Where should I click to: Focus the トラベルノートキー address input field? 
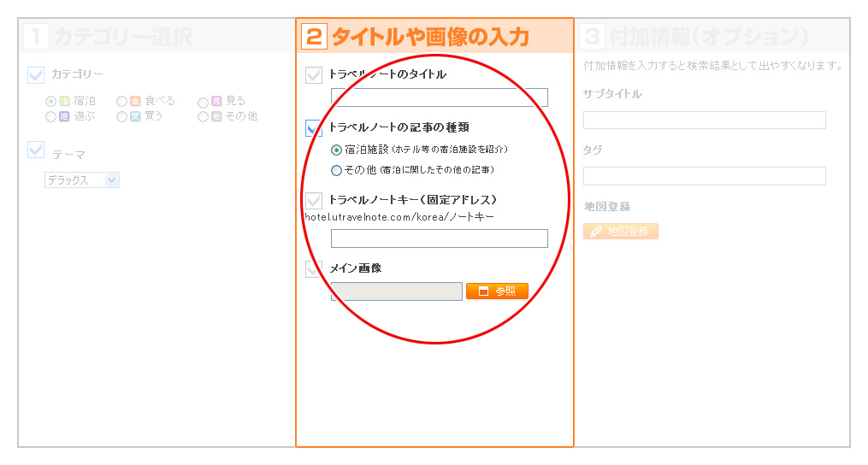439,238
